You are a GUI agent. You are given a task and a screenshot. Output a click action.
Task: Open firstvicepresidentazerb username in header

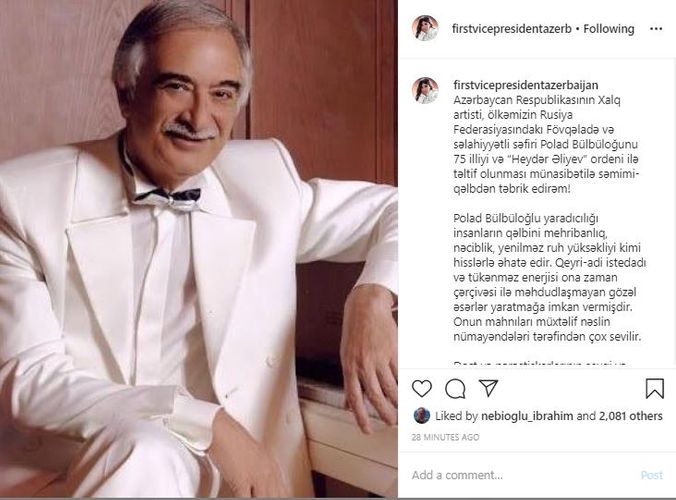click(512, 29)
